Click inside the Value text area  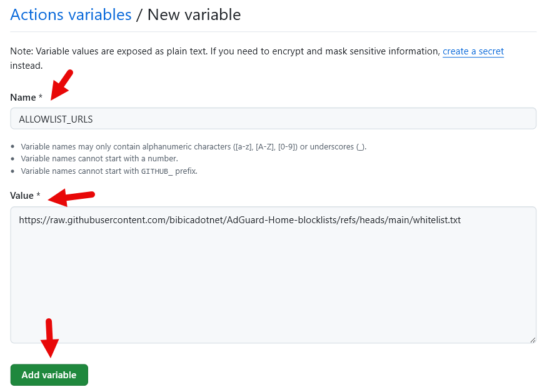(x=273, y=281)
